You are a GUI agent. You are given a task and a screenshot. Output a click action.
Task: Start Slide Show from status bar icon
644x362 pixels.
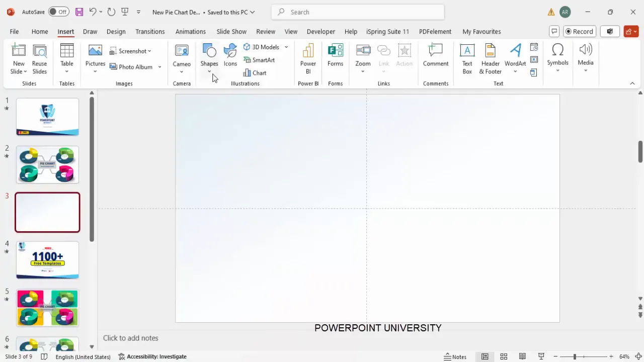click(541, 356)
